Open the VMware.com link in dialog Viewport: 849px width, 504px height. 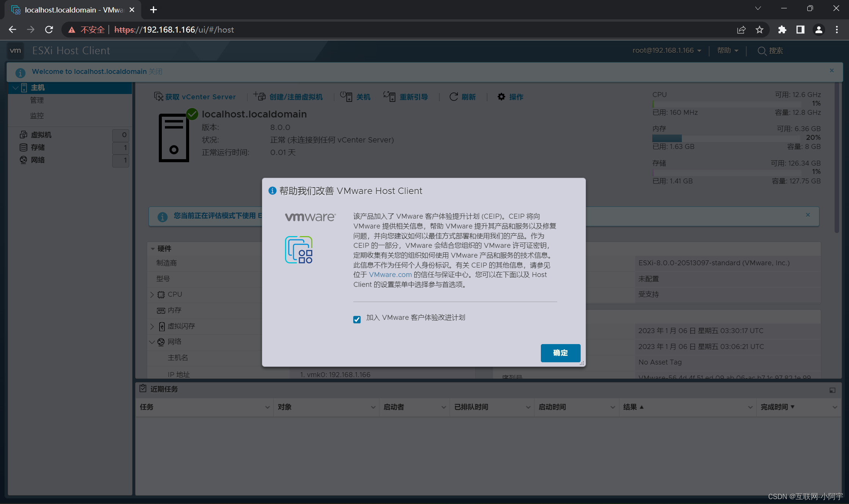(390, 274)
